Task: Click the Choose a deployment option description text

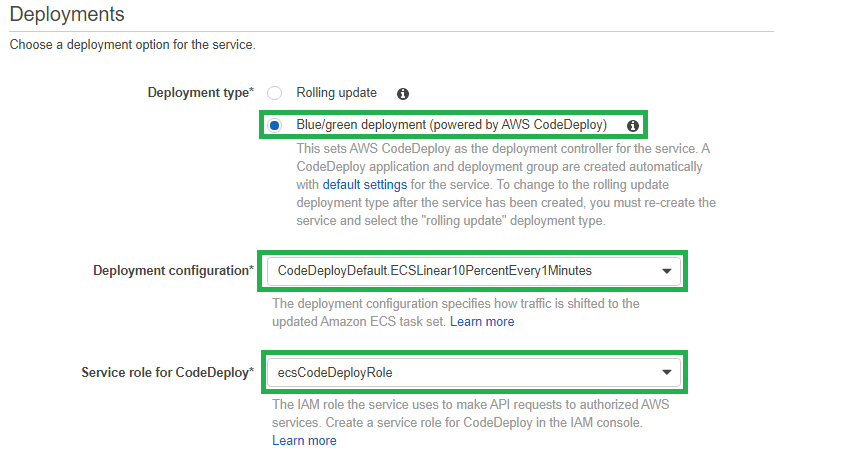Action: [132, 45]
